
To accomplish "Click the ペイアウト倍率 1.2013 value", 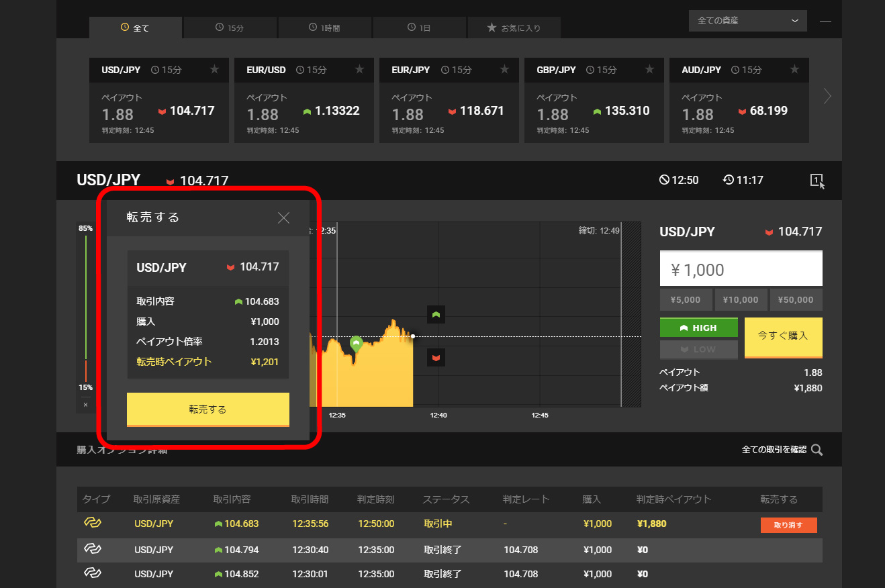I will coord(265,342).
